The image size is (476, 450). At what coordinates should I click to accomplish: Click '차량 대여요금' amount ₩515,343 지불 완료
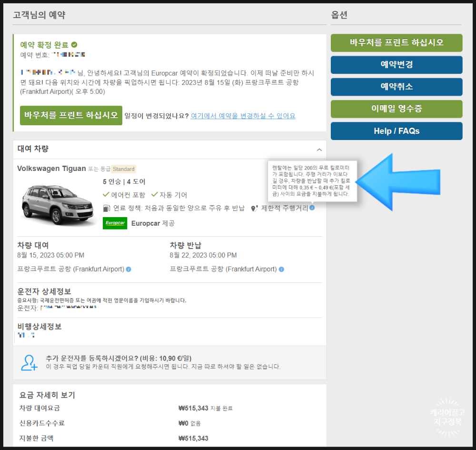tap(206, 409)
